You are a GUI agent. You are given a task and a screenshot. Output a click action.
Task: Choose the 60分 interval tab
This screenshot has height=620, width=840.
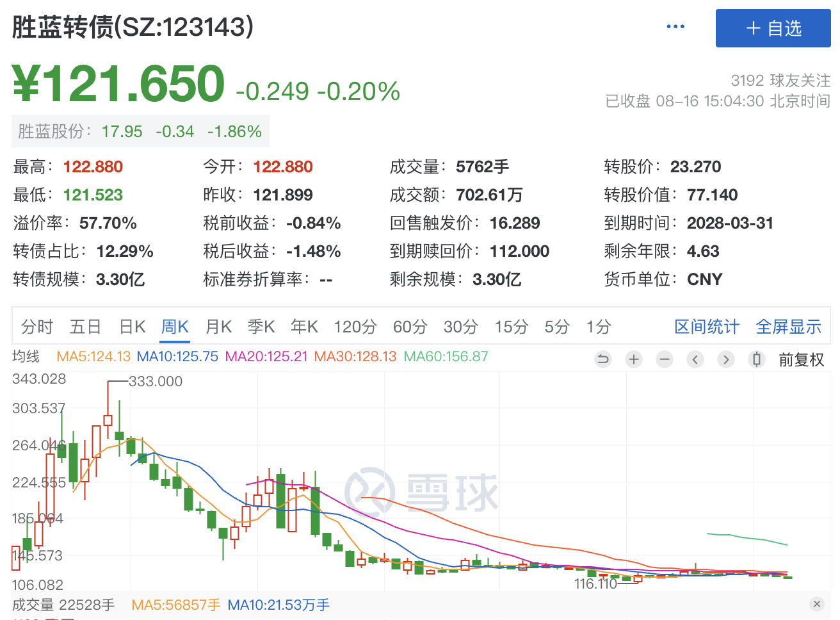410,327
